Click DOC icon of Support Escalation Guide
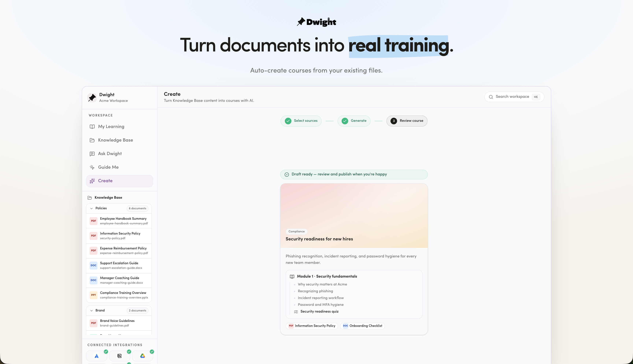The height and width of the screenshot is (364, 633). point(93,265)
